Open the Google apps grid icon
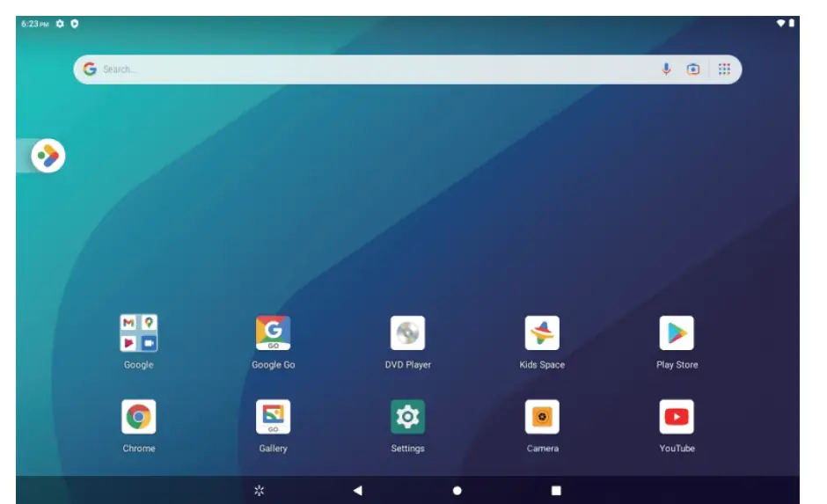Image resolution: width=827 pixels, height=504 pixels. [724, 69]
